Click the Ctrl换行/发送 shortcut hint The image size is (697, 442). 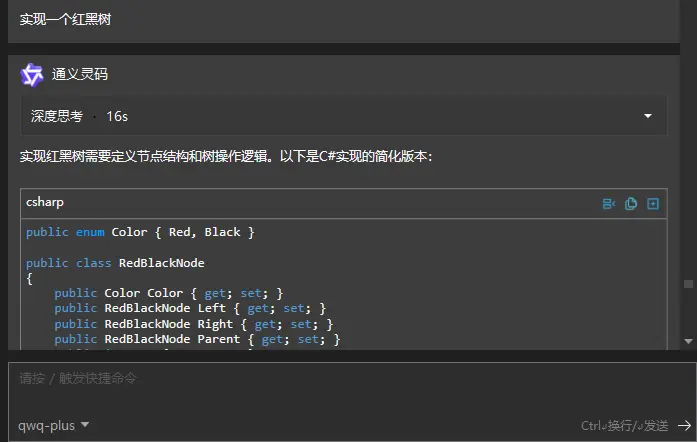click(x=624, y=425)
